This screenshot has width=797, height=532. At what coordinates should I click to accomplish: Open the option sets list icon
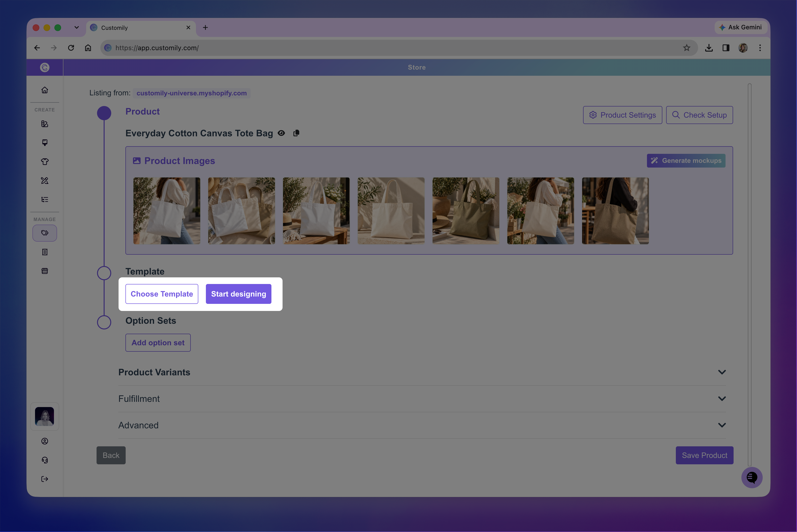[x=44, y=199]
